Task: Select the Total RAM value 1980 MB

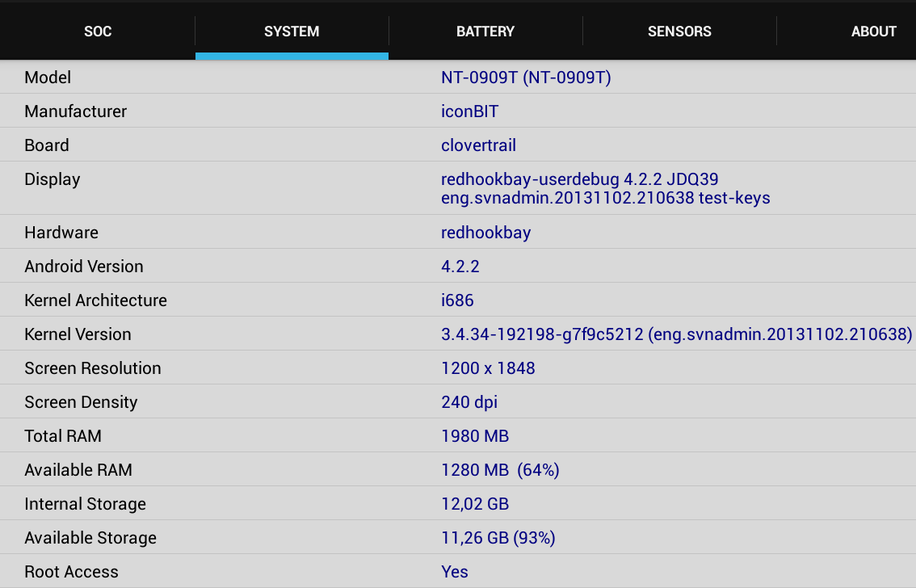Action: [475, 436]
